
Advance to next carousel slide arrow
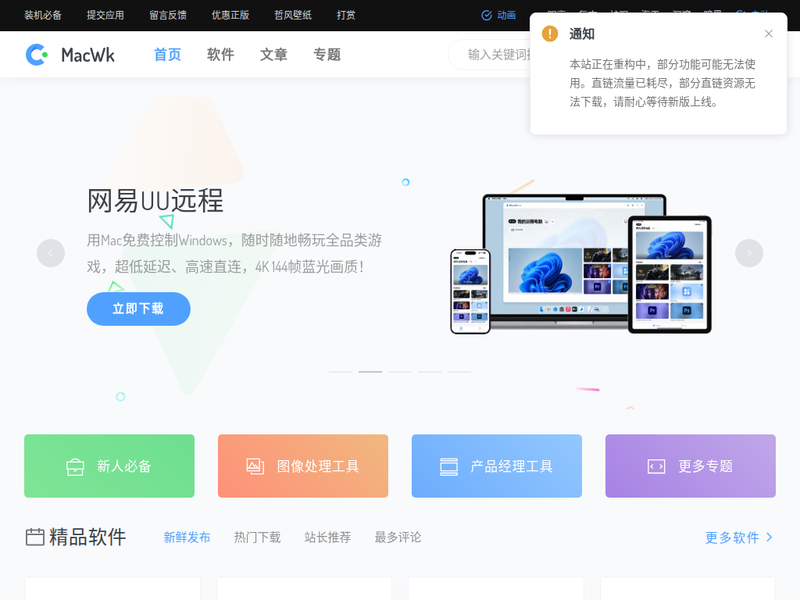pyautogui.click(x=748, y=253)
